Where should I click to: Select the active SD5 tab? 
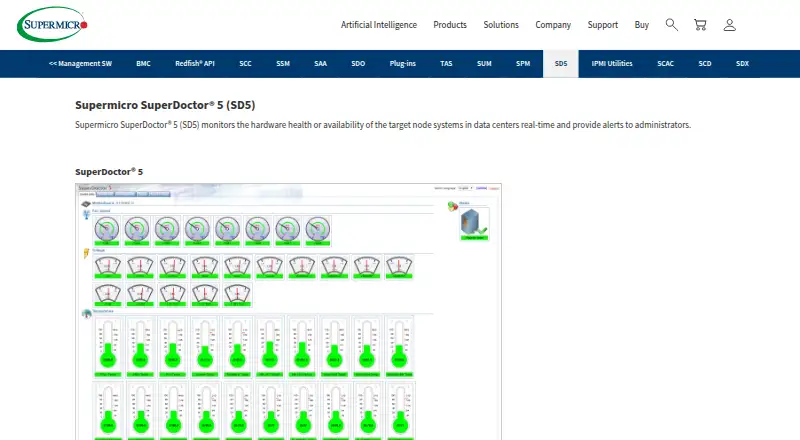pyautogui.click(x=561, y=64)
